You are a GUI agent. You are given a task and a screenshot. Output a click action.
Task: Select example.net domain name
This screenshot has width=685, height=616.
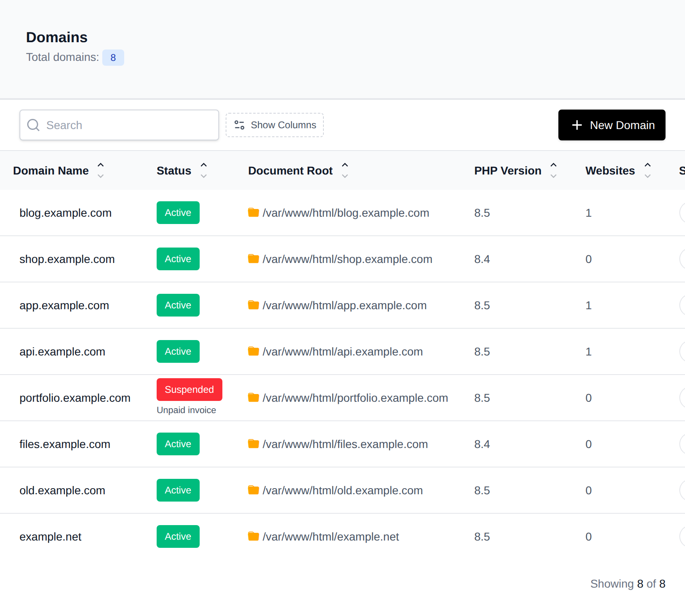pos(50,537)
